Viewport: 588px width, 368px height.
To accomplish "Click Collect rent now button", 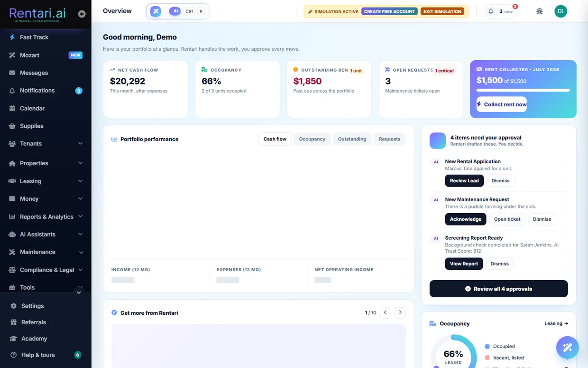I will point(502,104).
